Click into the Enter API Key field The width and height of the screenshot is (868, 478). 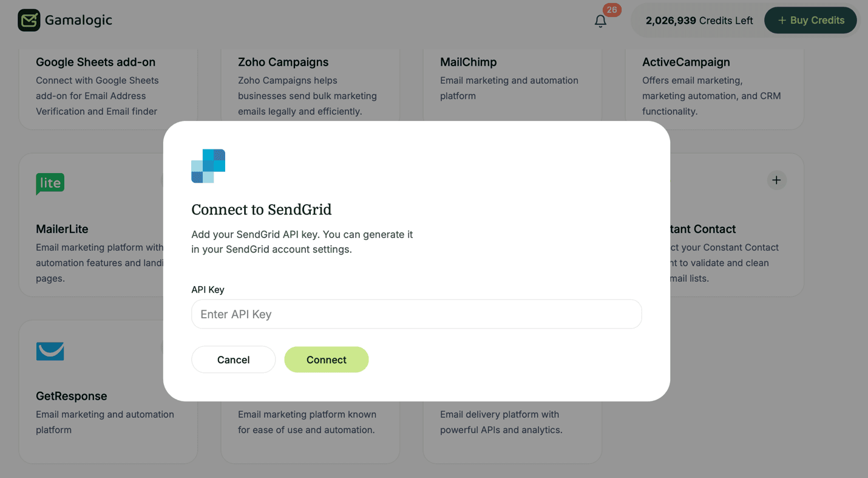point(416,314)
